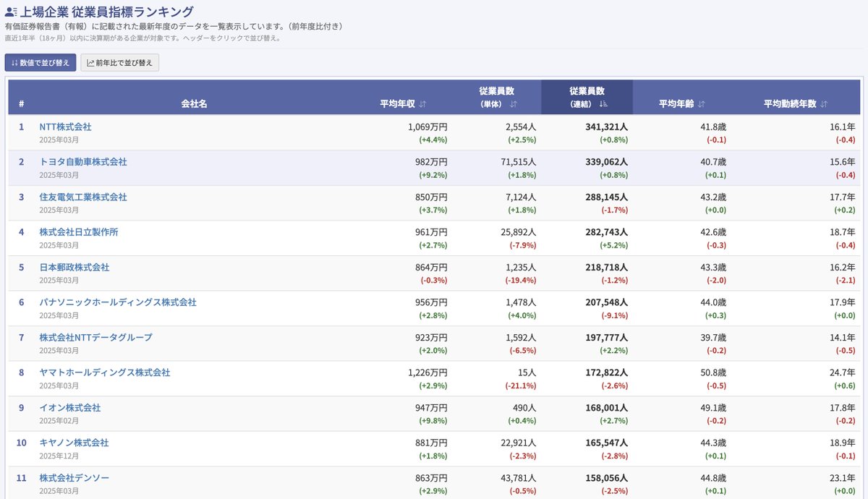Open 住友電気工業株式会社 company link
This screenshot has height=499, width=868.
83,197
